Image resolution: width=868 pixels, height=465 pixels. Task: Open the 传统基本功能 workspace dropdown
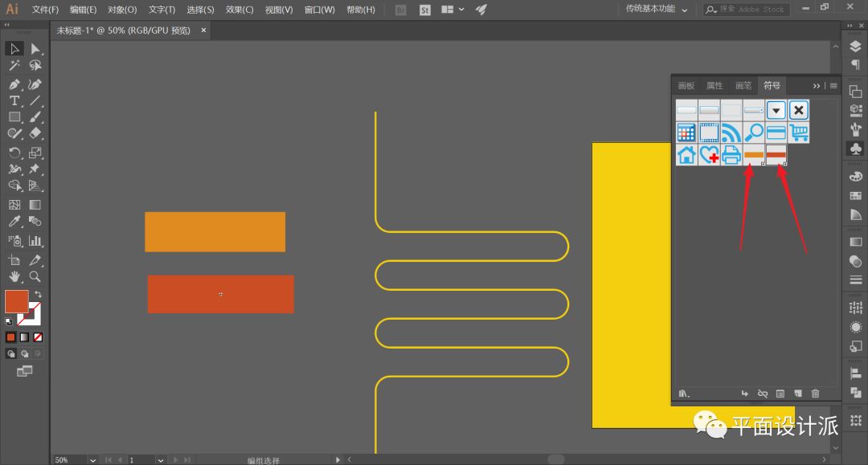coord(657,10)
